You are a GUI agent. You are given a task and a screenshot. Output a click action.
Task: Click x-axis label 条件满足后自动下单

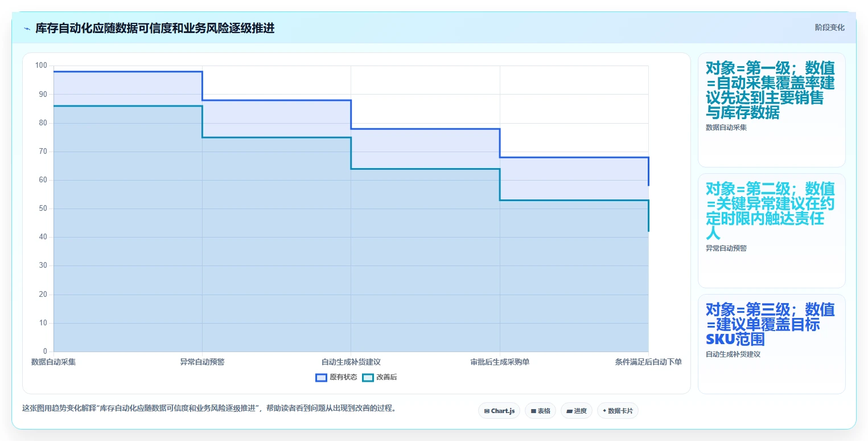pyautogui.click(x=648, y=362)
